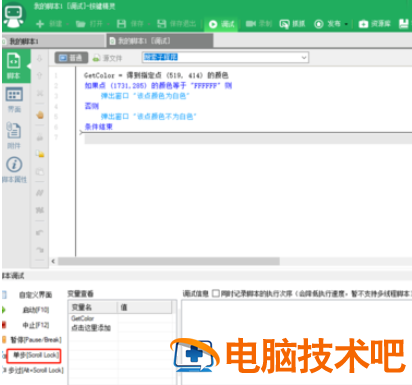Open the 抓抓 capture tool

click(x=292, y=24)
